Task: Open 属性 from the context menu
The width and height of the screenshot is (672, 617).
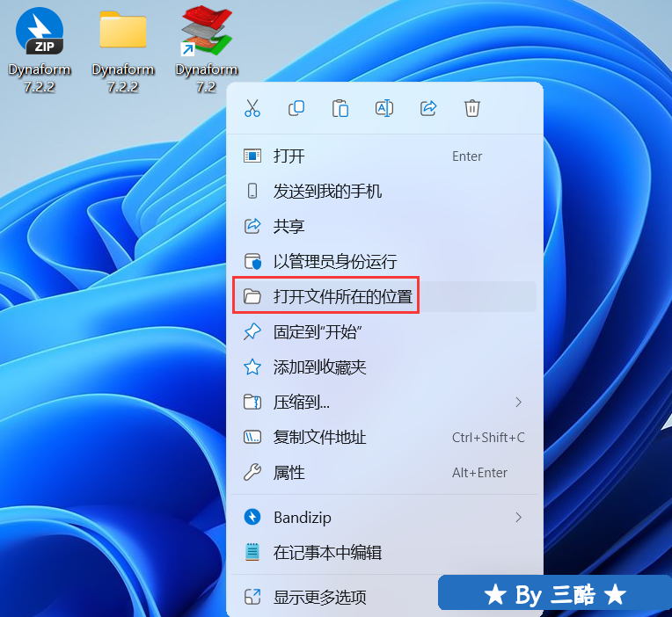Action: point(384,473)
